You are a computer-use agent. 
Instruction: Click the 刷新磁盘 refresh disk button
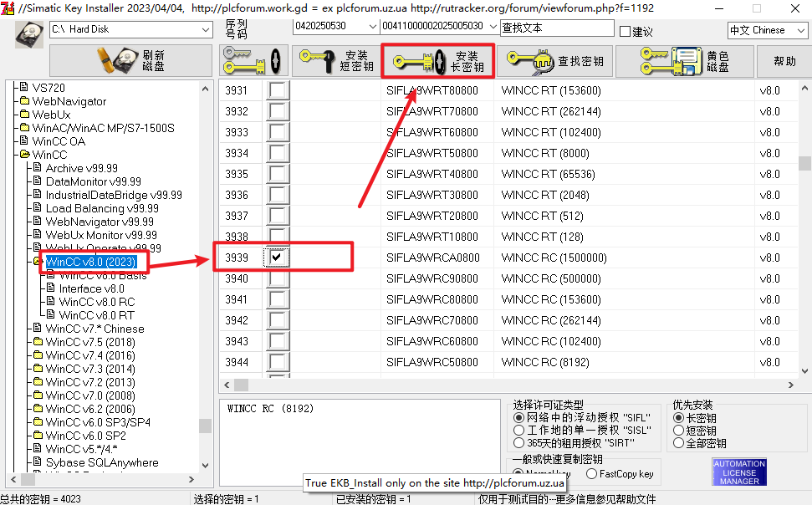click(131, 61)
